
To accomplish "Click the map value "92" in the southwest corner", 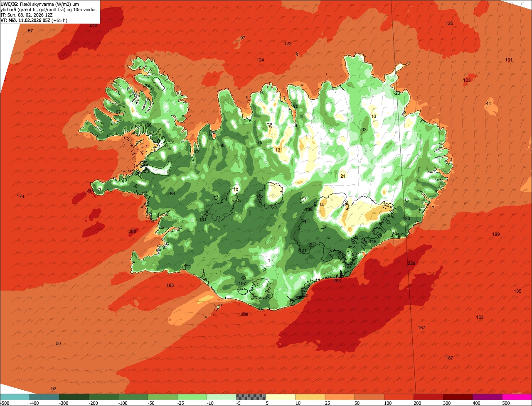I will [x=54, y=389].
